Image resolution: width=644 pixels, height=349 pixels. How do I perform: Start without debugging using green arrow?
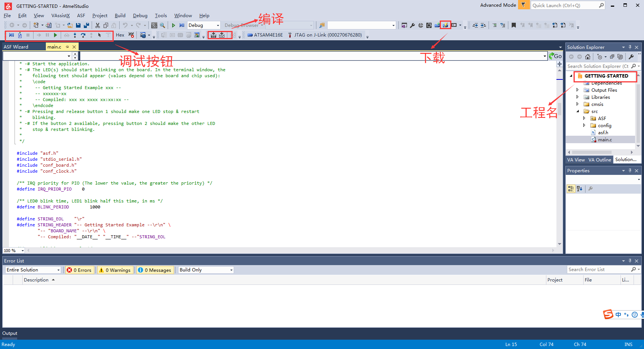point(174,25)
